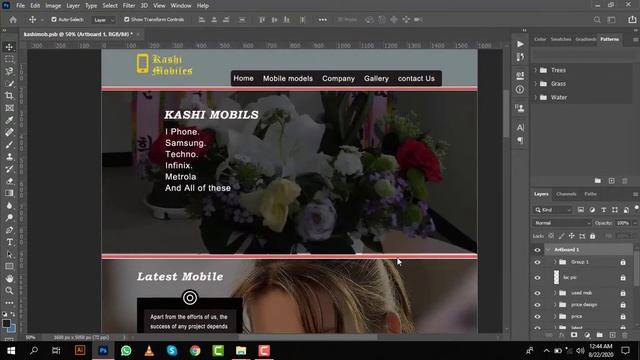This screenshot has height=360, width=640.
Task: Select the Move tool
Action: [9, 47]
